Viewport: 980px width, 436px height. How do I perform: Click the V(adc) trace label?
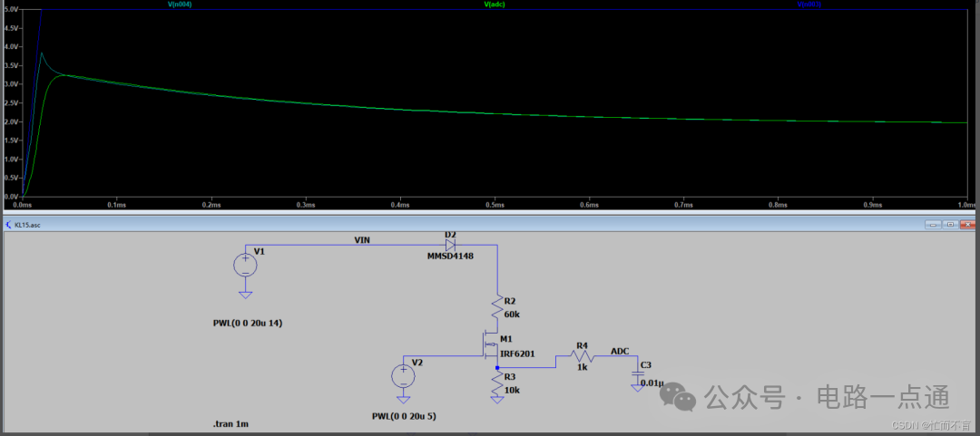(x=496, y=5)
